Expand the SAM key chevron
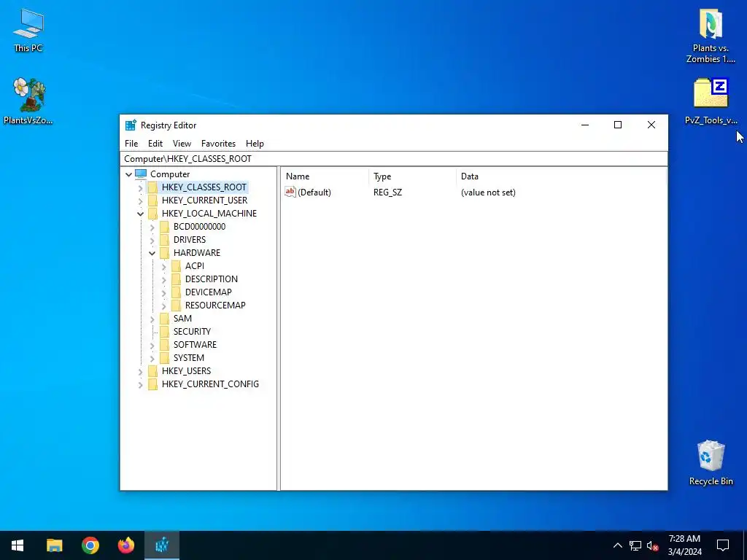747x560 pixels. point(152,319)
